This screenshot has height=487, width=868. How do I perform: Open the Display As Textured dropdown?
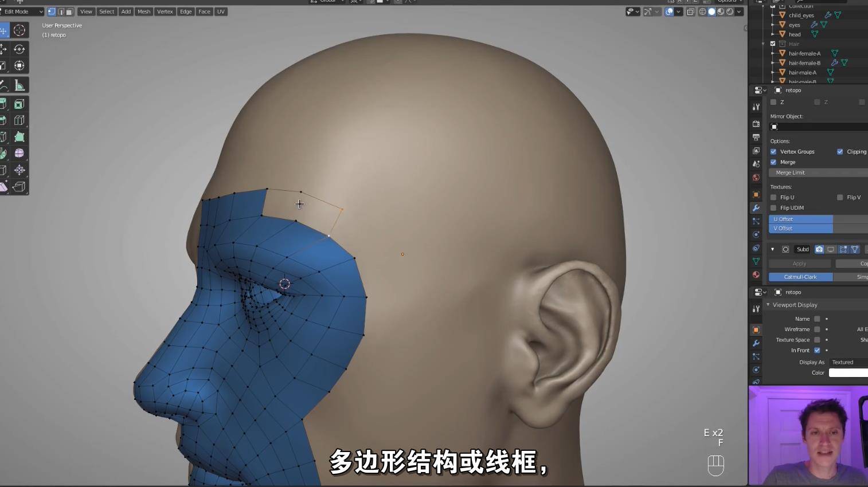[849, 363]
